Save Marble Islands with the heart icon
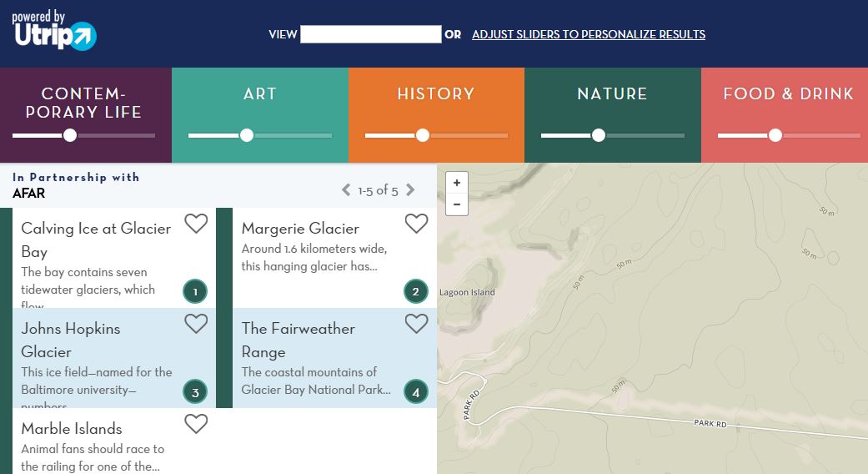This screenshot has width=868, height=474. (x=196, y=424)
